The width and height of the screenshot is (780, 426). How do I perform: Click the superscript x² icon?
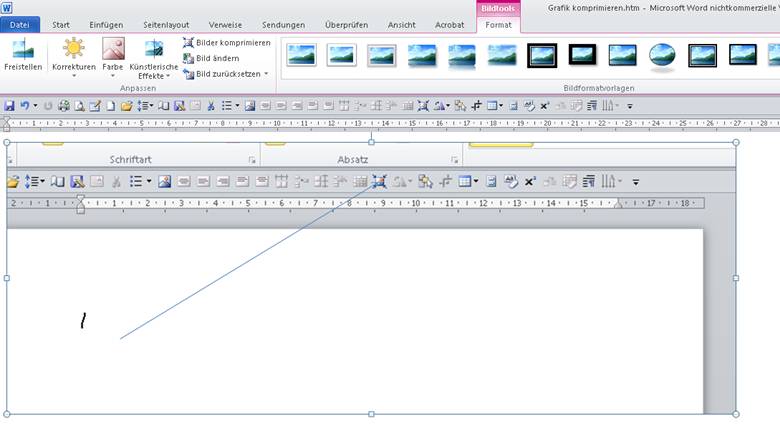click(544, 105)
